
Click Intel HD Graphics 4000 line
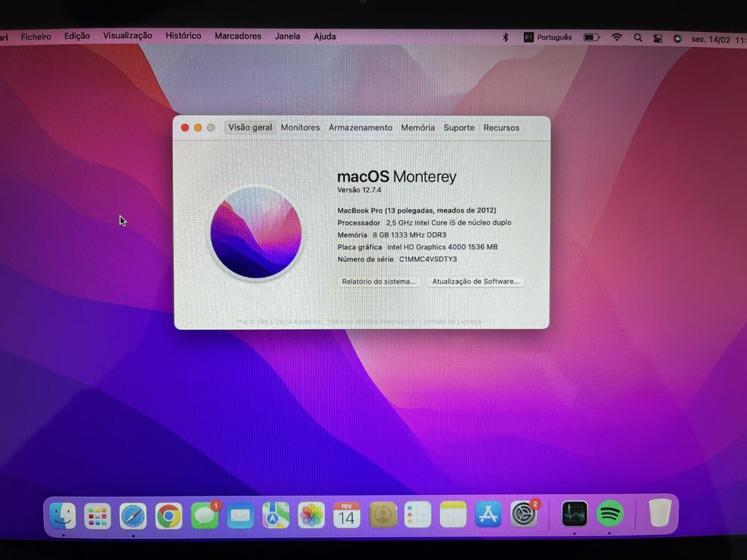[418, 247]
